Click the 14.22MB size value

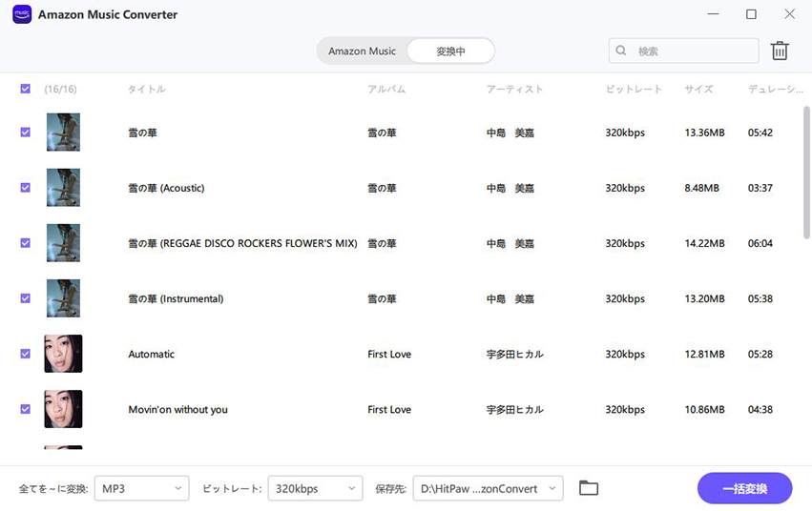pos(704,243)
